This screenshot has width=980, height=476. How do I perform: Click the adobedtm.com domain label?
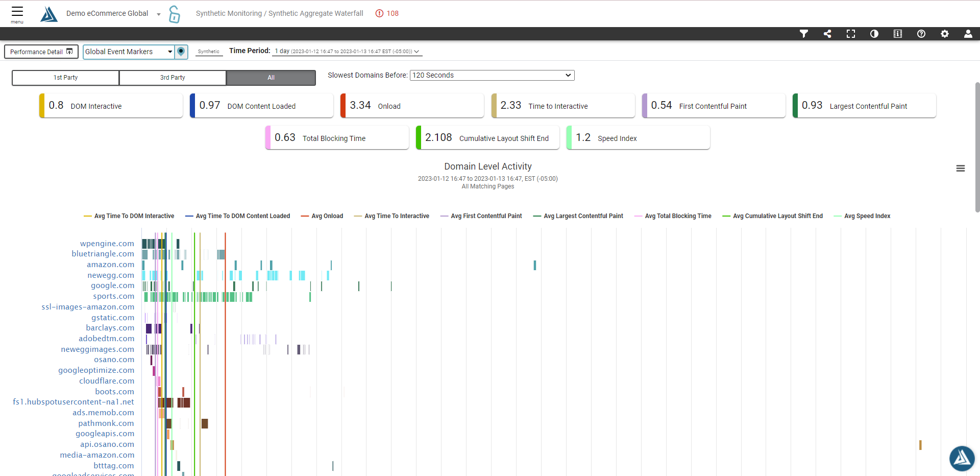(107, 339)
